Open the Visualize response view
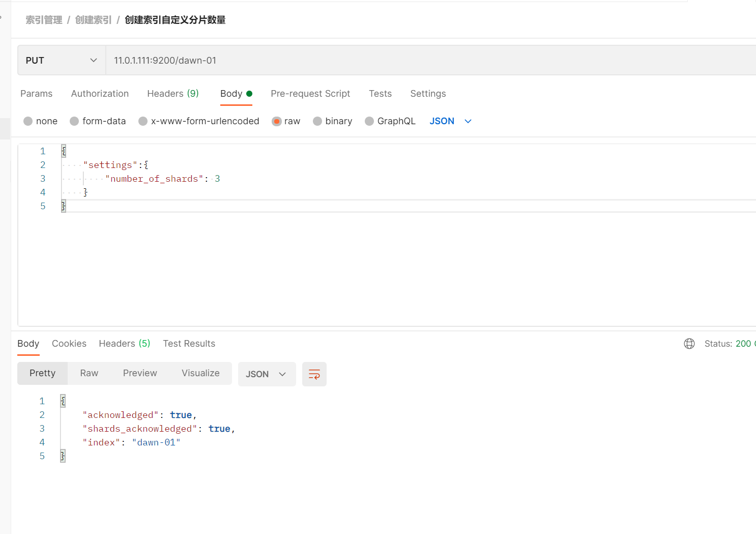Image resolution: width=756 pixels, height=534 pixels. [x=200, y=373]
